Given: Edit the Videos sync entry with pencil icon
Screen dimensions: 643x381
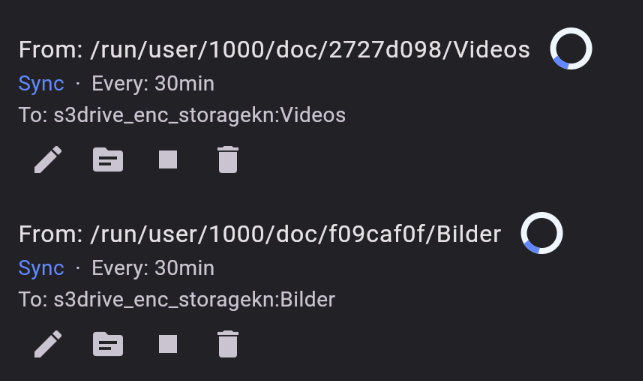Looking at the screenshot, I should tap(48, 160).
